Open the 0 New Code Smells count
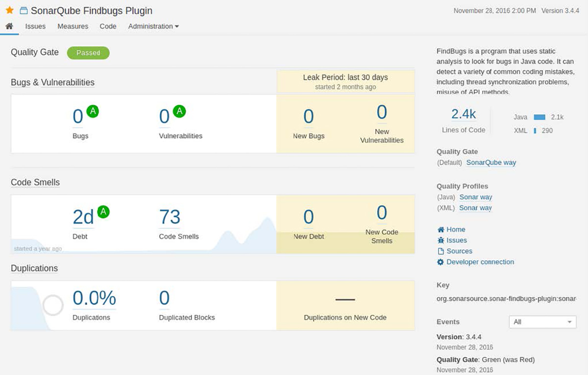This screenshot has width=588, height=375. (x=382, y=213)
